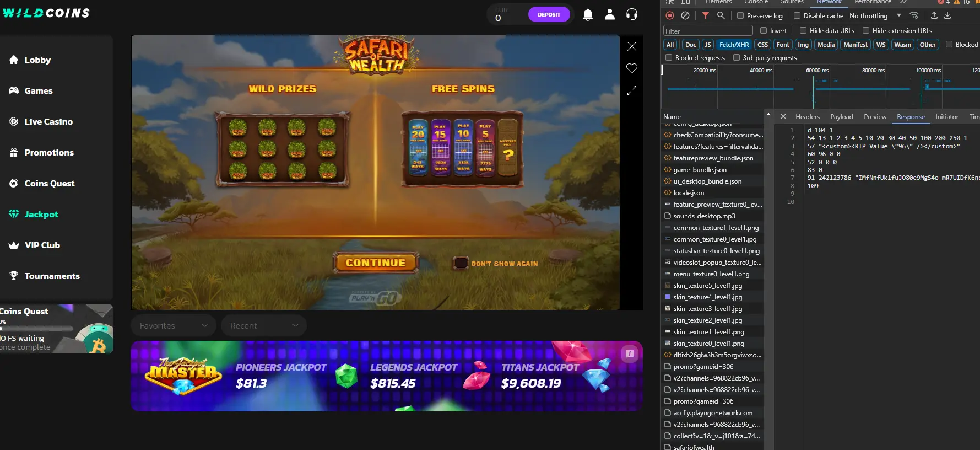Select the All type filter
This screenshot has height=450, width=980.
click(670, 45)
